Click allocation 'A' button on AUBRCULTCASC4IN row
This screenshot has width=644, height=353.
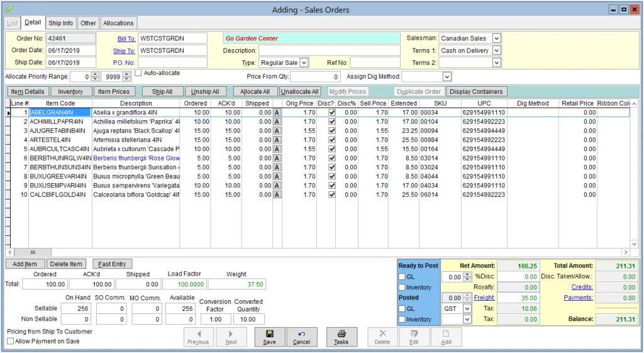click(277, 148)
